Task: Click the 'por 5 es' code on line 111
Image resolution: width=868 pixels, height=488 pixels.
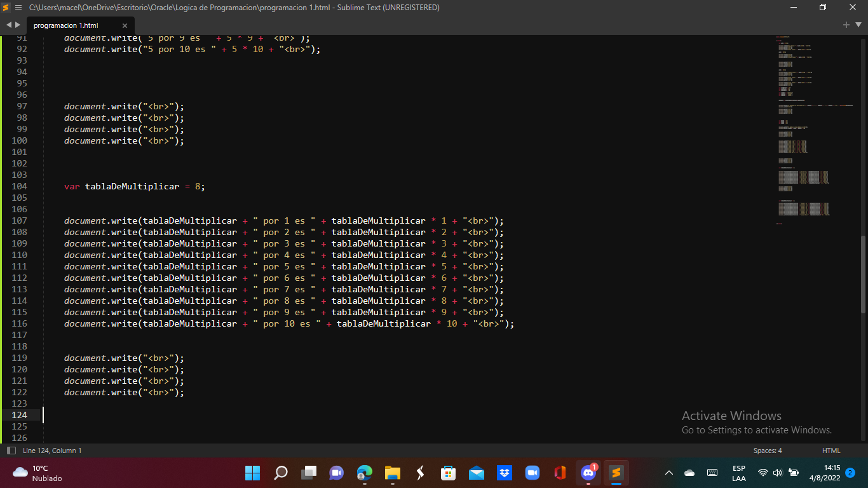Action: (284, 266)
